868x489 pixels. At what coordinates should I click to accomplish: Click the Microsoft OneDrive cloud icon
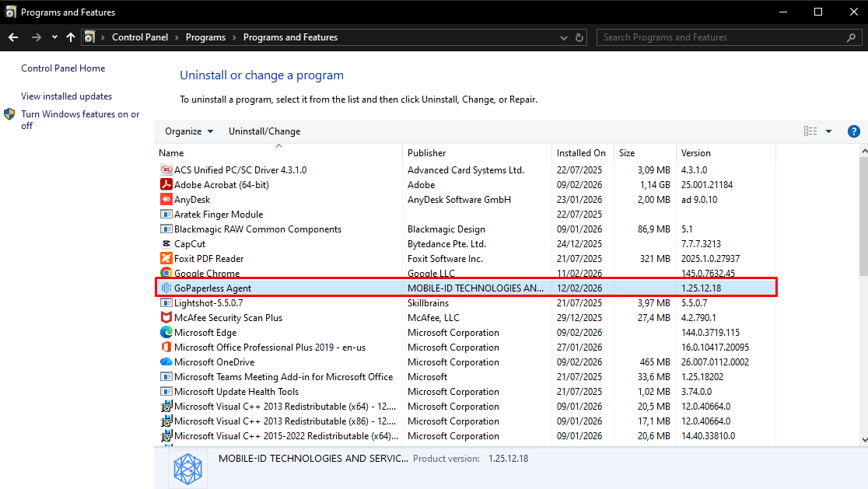click(166, 362)
